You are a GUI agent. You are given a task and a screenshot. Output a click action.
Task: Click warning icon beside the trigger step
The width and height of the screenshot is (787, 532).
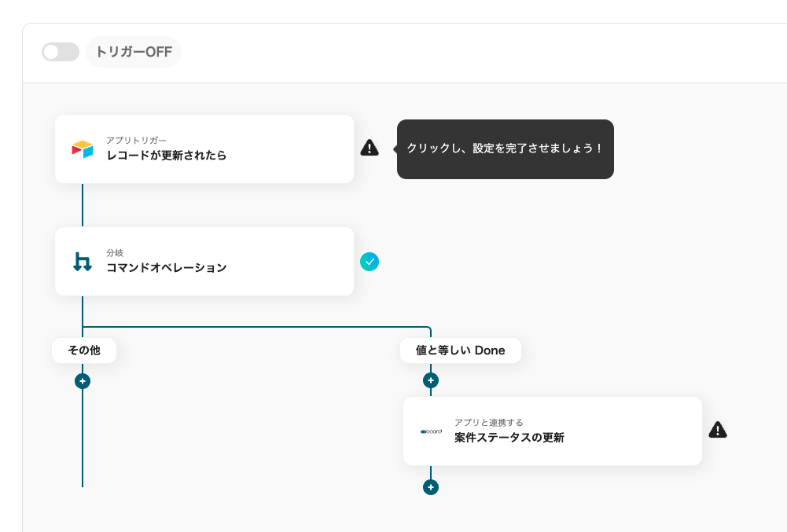370,148
